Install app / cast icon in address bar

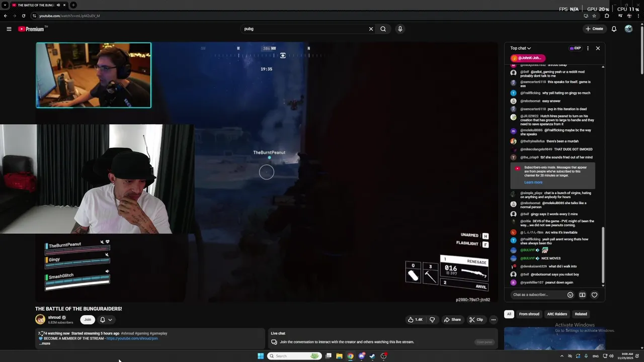(x=586, y=16)
